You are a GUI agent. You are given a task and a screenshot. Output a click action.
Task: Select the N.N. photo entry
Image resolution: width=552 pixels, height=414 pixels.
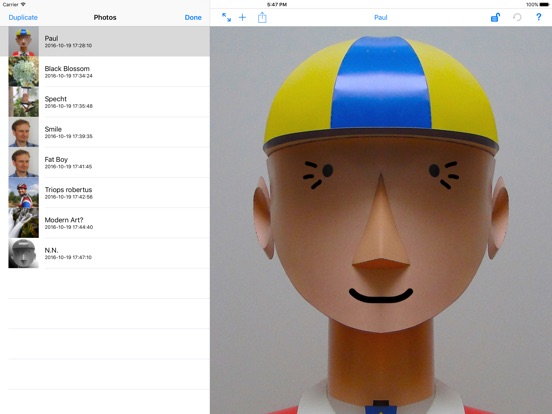click(105, 253)
